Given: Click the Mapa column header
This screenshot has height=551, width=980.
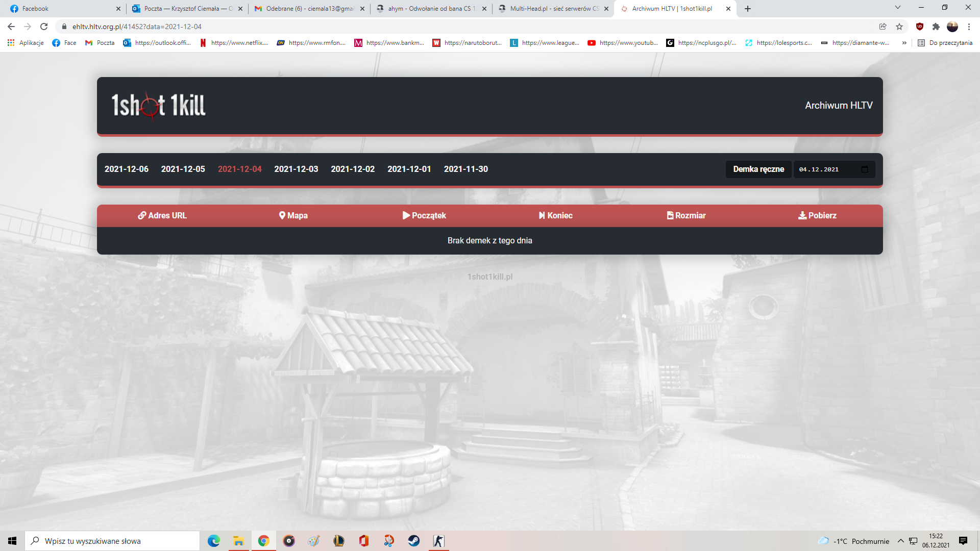Looking at the screenshot, I should point(293,216).
